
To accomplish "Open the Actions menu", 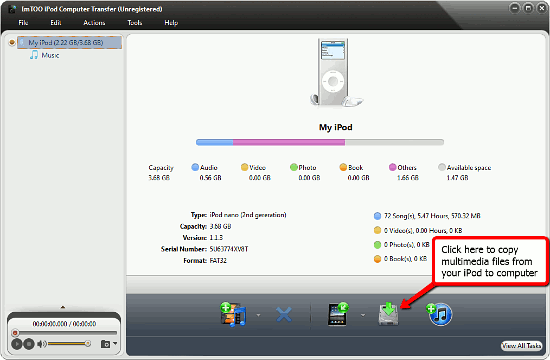I will pyautogui.click(x=94, y=23).
